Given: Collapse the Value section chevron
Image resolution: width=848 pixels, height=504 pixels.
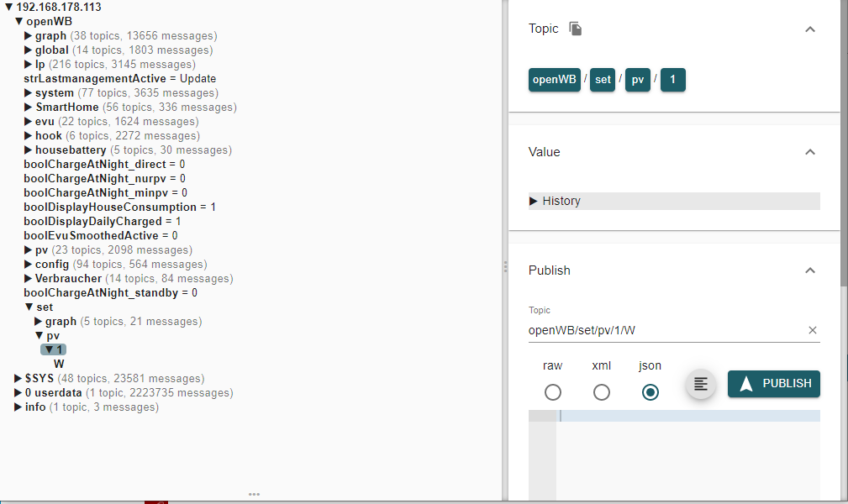Looking at the screenshot, I should (x=810, y=152).
